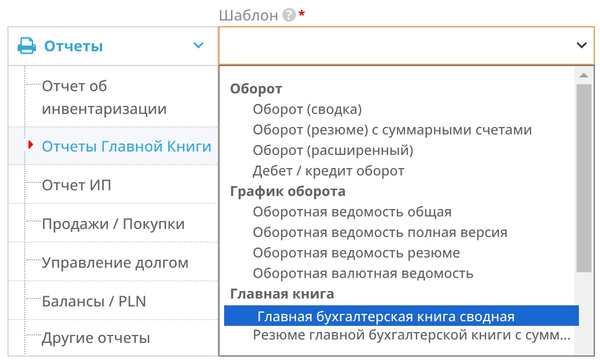
Task: Choose Дебет / кредит оборот option
Action: click(329, 171)
